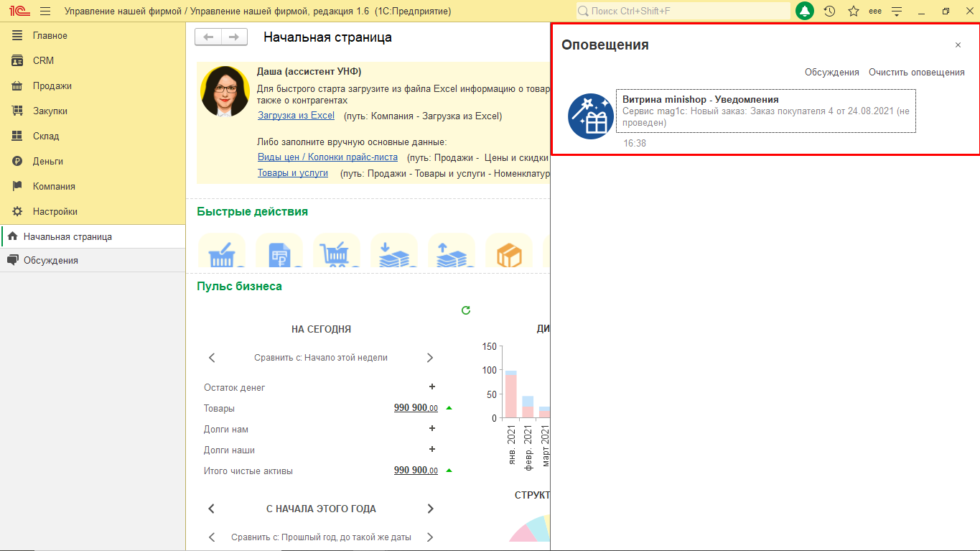Click the blue shopping basket quick action
Viewport: 980px width, 551px height.
[220, 253]
